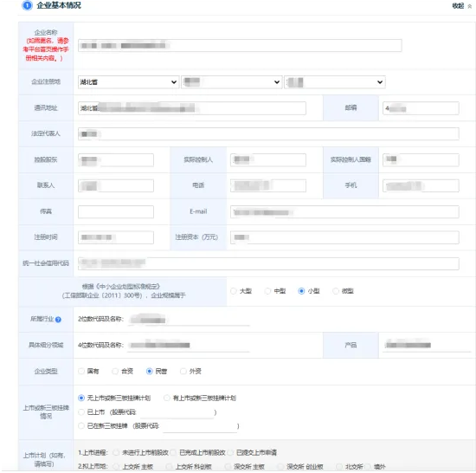Image resolution: width=476 pixels, height=473 pixels.
Task: Click the 收起 collapse chevron icon
Action: pyautogui.click(x=470, y=6)
